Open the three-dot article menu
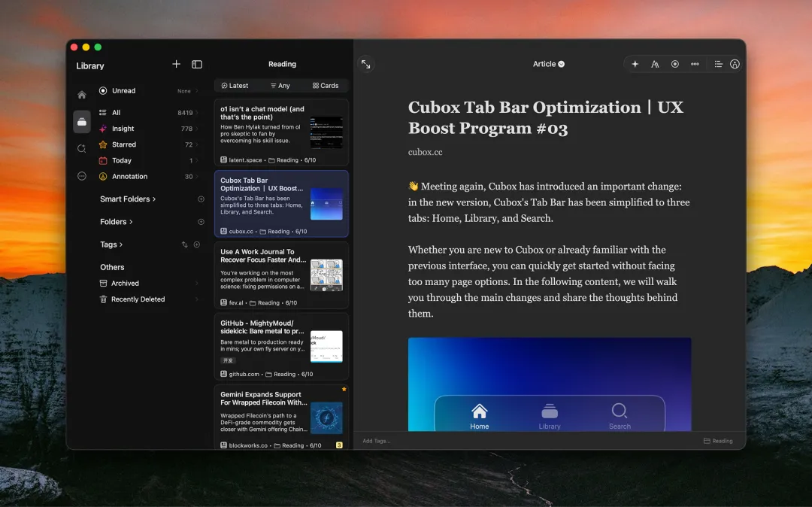 (695, 64)
